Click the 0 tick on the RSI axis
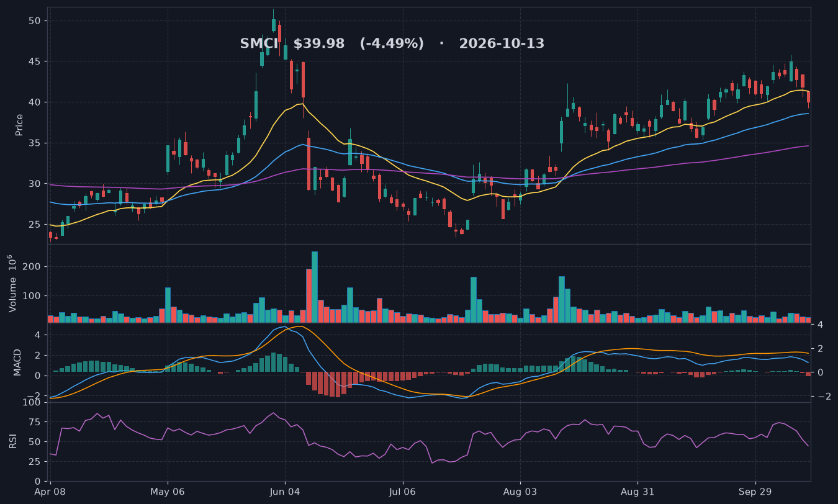 [38, 482]
